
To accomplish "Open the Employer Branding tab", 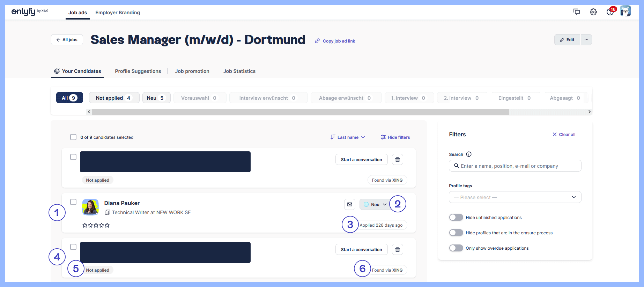I will click(x=118, y=13).
